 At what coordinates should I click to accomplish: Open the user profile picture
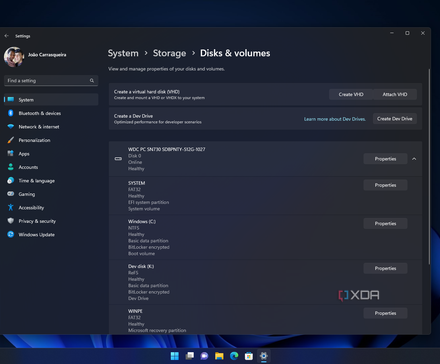[14, 57]
